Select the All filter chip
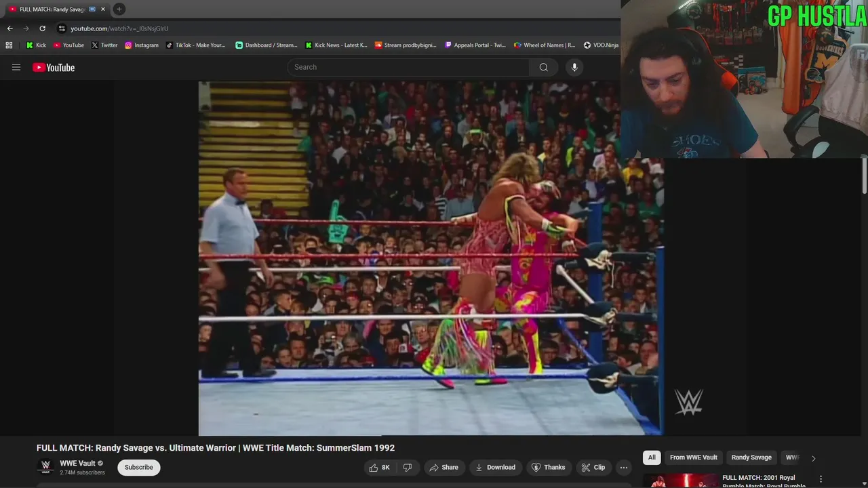The width and height of the screenshot is (868, 488). pos(652,457)
